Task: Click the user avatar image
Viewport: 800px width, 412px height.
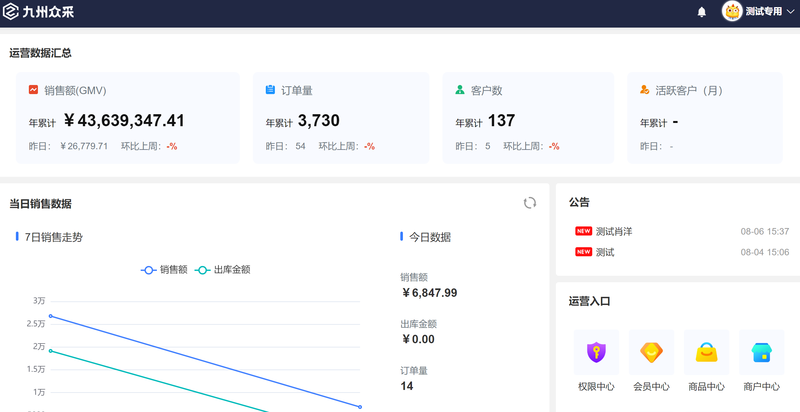Action: 732,11
